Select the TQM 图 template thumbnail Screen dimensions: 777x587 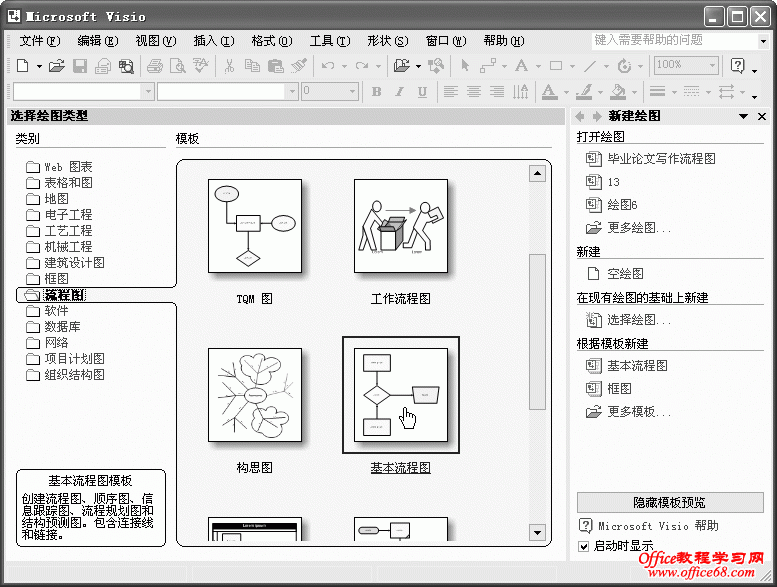coord(255,226)
